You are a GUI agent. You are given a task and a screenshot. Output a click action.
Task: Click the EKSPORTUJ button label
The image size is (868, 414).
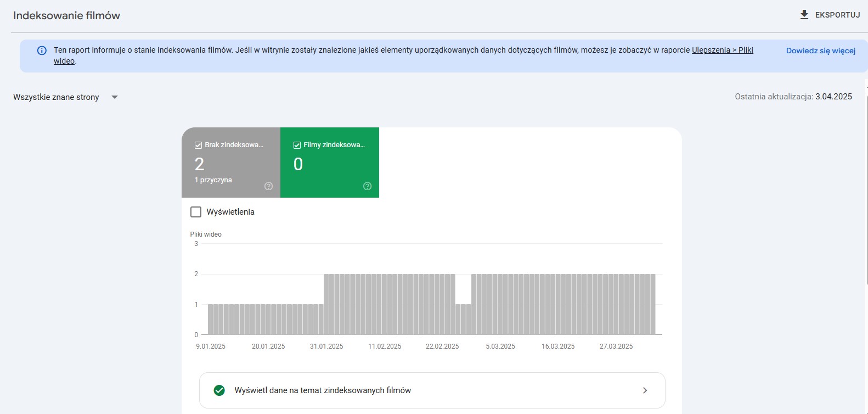click(837, 15)
